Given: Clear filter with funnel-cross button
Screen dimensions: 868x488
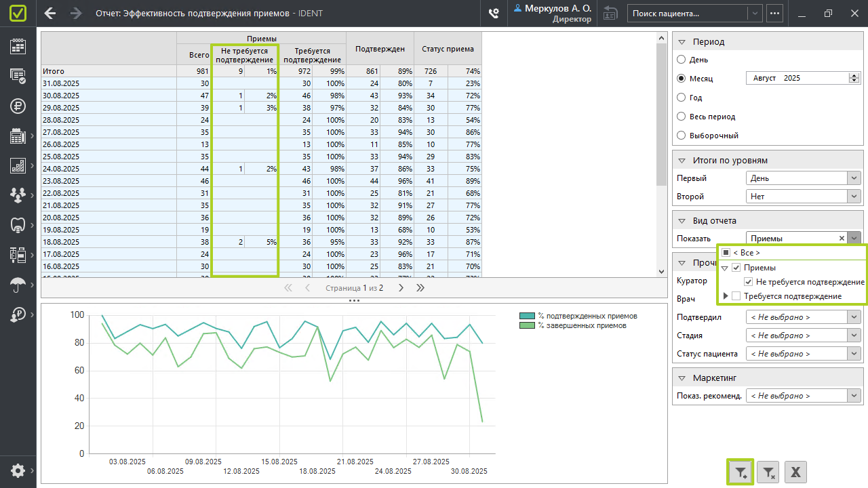Looking at the screenshot, I should point(768,472).
